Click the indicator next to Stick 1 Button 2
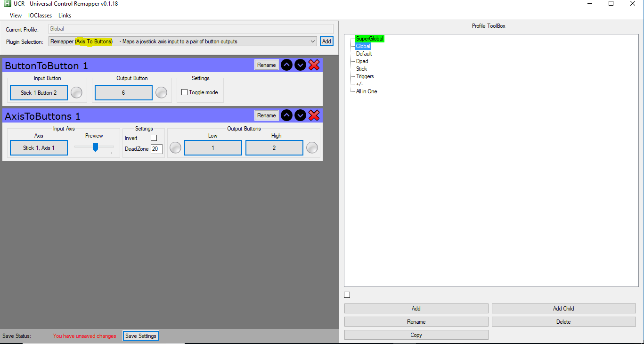 point(76,92)
